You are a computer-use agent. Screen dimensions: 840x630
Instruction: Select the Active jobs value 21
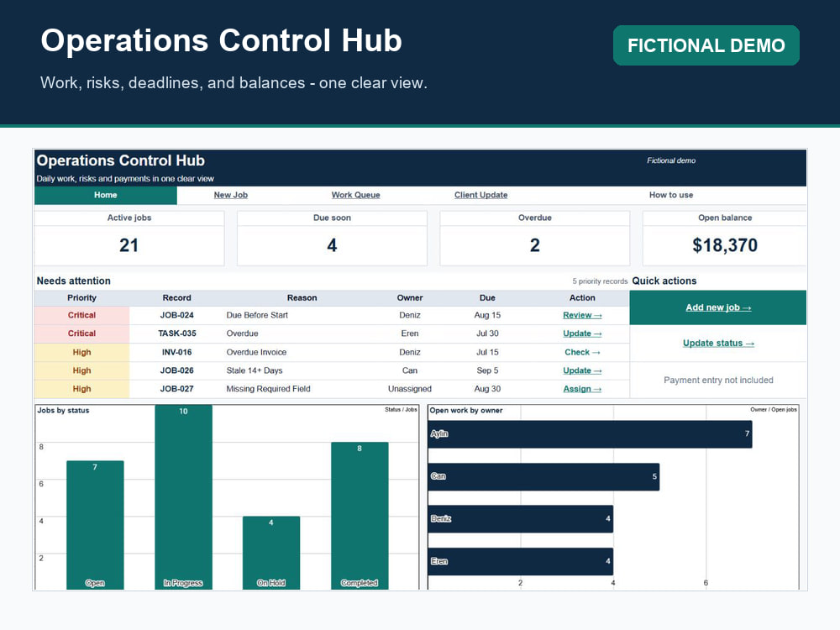(129, 245)
